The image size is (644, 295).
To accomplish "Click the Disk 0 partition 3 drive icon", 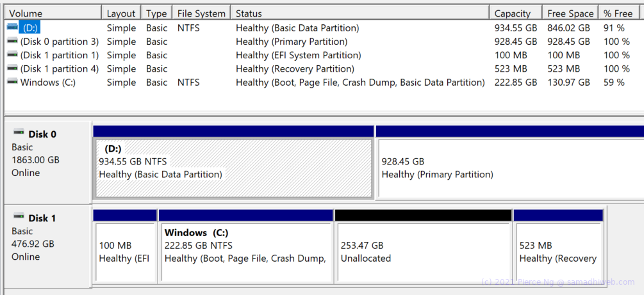I will (12, 41).
